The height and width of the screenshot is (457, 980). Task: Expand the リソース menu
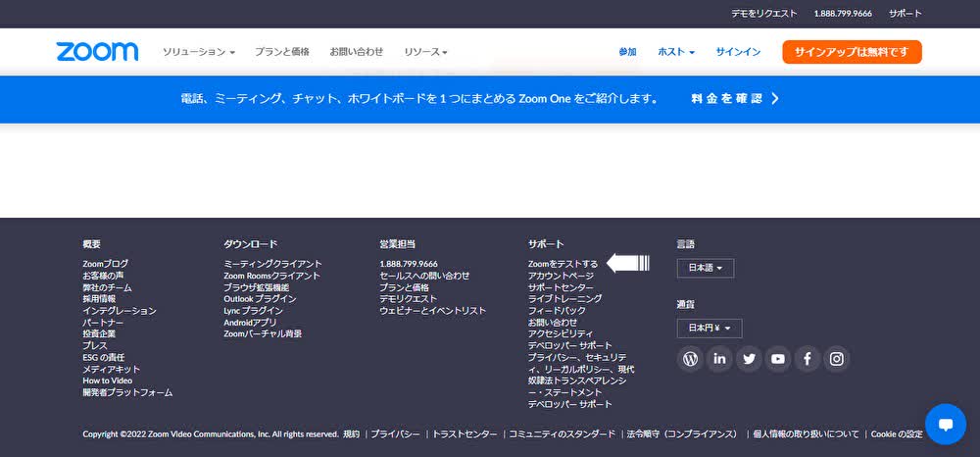pyautogui.click(x=425, y=52)
